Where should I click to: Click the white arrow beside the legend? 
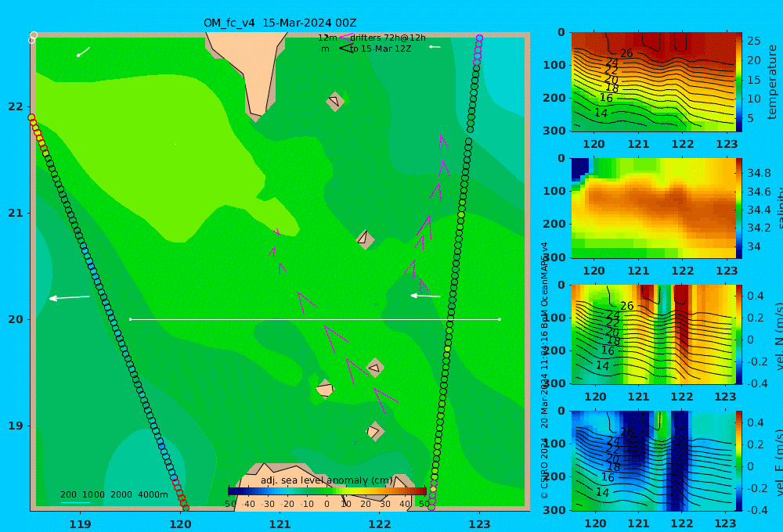[x=435, y=47]
